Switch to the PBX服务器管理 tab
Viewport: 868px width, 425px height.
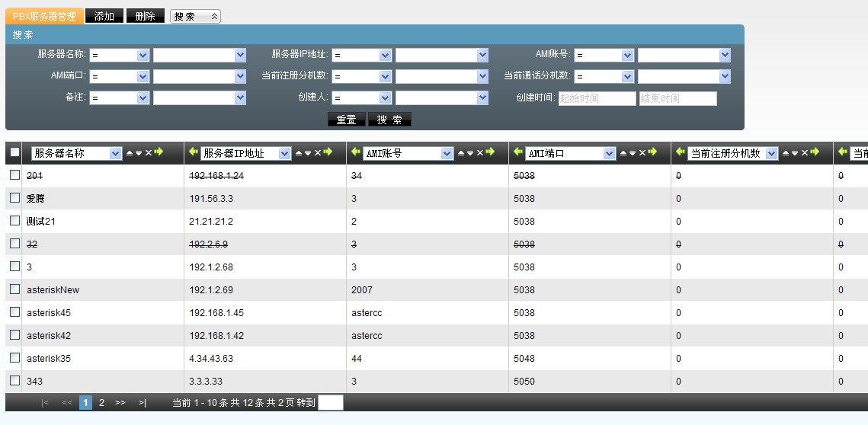pyautogui.click(x=43, y=16)
